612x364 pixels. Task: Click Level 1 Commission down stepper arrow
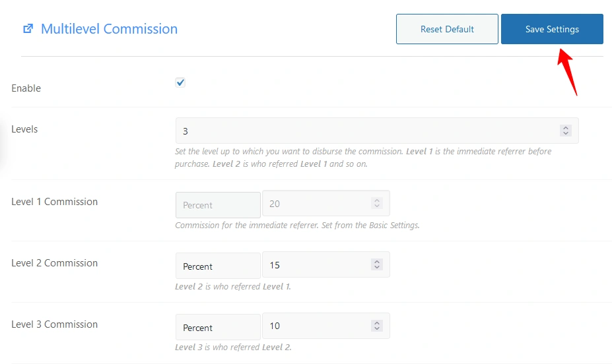(x=377, y=206)
